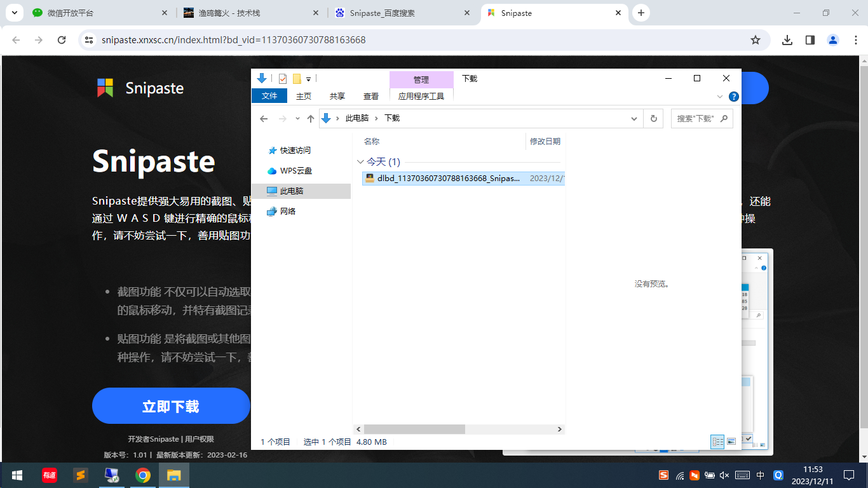Sort files by the 修改日期 column header
This screenshot has width=868, height=488.
coord(545,142)
